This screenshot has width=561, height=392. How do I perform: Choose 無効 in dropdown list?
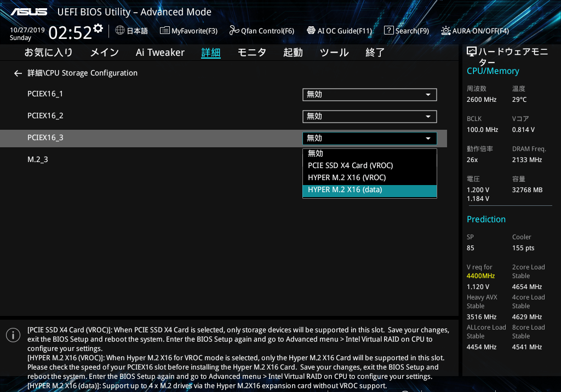pos(370,153)
